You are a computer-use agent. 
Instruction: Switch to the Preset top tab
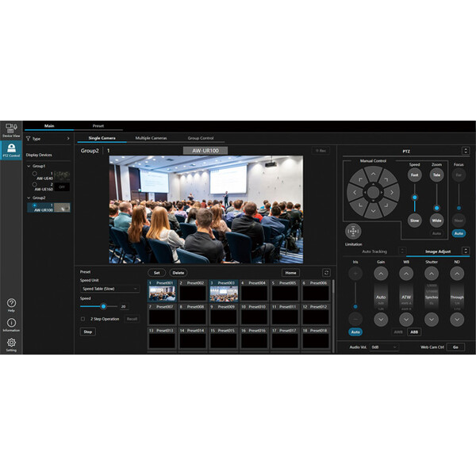[x=98, y=125]
